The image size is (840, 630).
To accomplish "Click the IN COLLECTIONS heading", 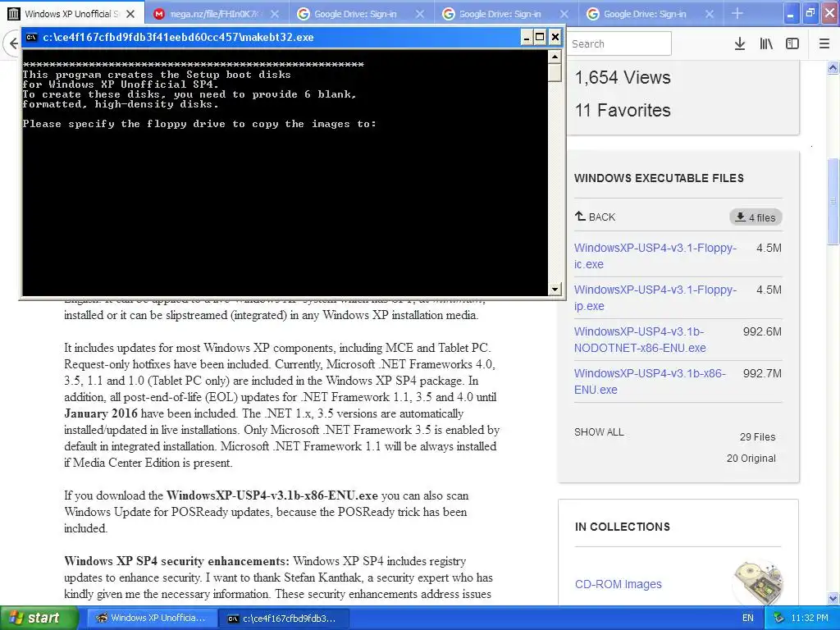I will click(x=623, y=527).
